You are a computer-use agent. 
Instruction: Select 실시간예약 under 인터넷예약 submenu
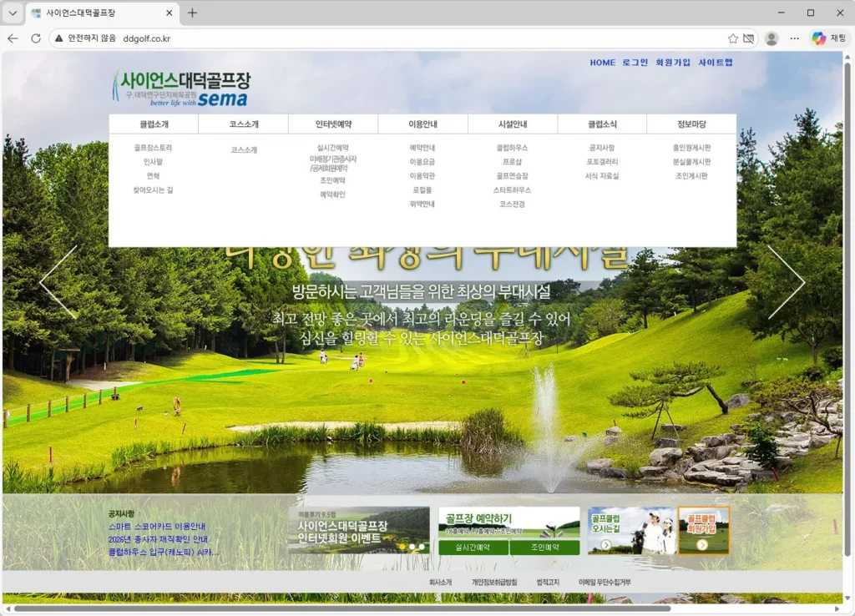pos(333,148)
